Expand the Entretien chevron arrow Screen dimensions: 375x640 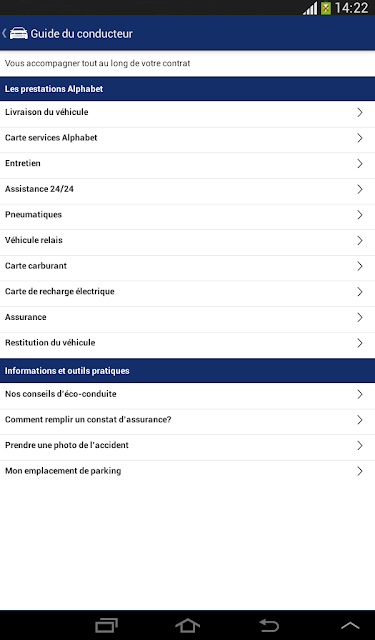[x=359, y=164]
